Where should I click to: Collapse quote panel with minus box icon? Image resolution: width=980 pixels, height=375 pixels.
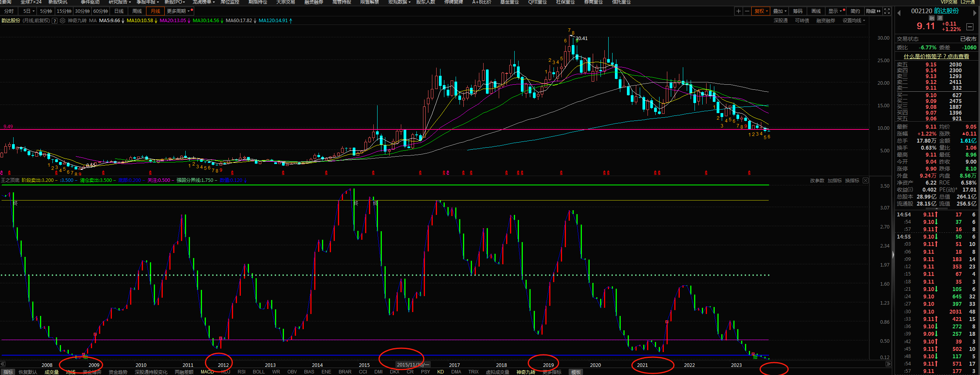pyautogui.click(x=970, y=27)
